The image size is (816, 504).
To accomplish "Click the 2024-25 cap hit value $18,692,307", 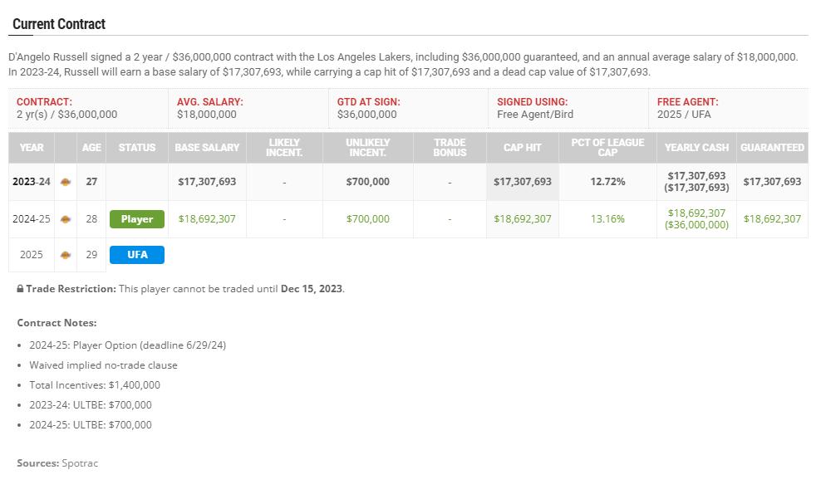I will (x=523, y=219).
